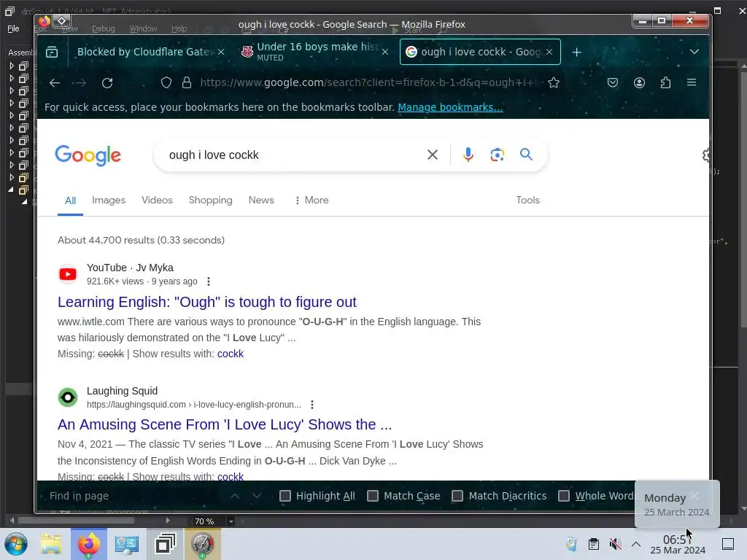Screen dimensions: 747x560
Task: Open Google search Tools button
Action: tap(527, 200)
